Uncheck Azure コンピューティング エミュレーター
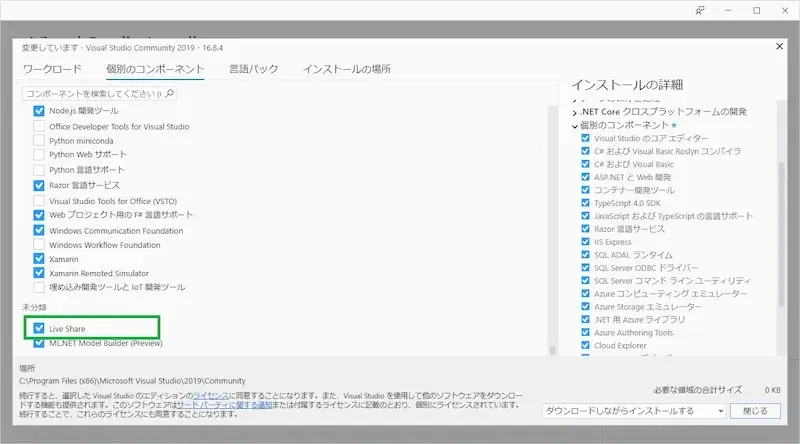 click(x=585, y=293)
